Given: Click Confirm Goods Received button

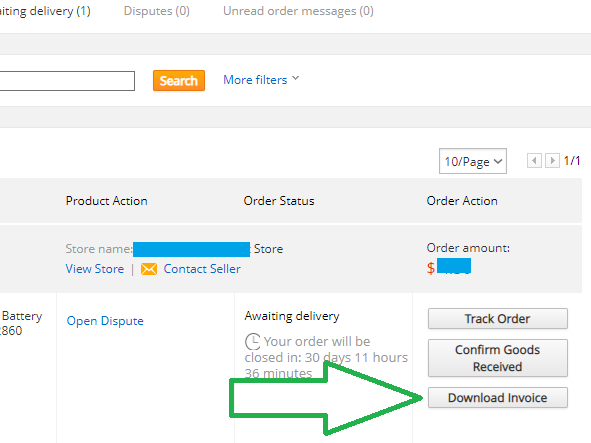Looking at the screenshot, I should pyautogui.click(x=498, y=358).
